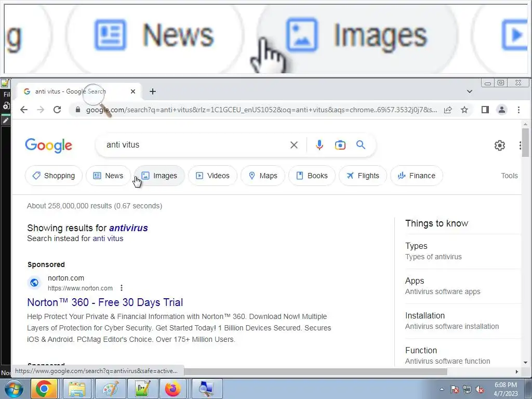Select the Finance filter chip
This screenshot has height=399, width=532.
[x=417, y=176]
